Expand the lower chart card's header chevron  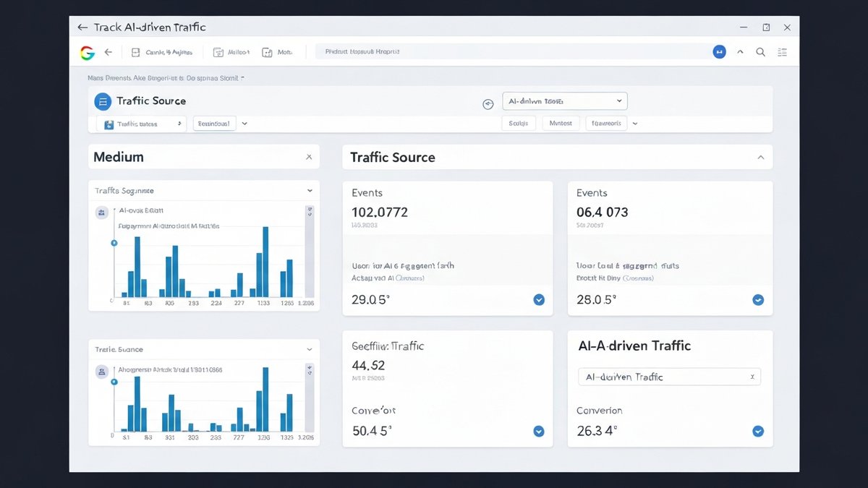pyautogui.click(x=310, y=349)
